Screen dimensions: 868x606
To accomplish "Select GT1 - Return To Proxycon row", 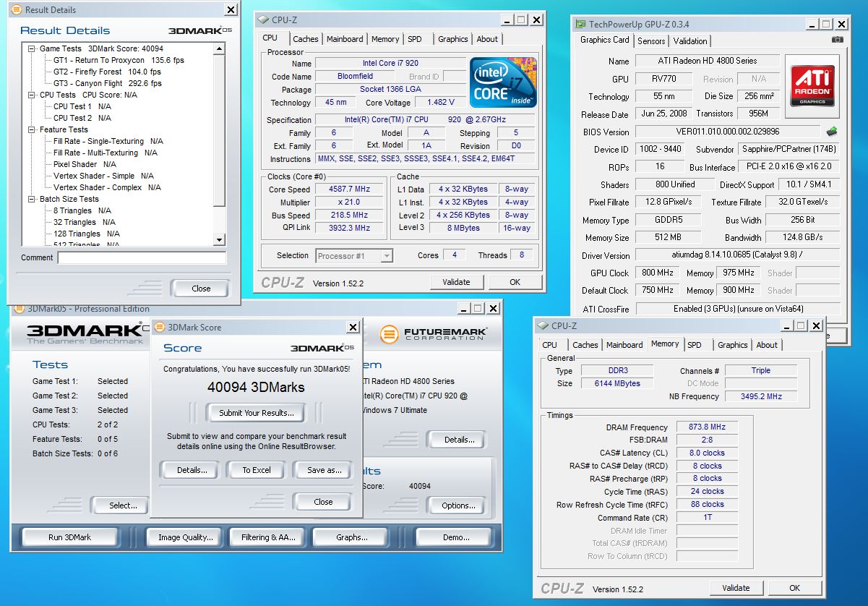I will point(119,60).
